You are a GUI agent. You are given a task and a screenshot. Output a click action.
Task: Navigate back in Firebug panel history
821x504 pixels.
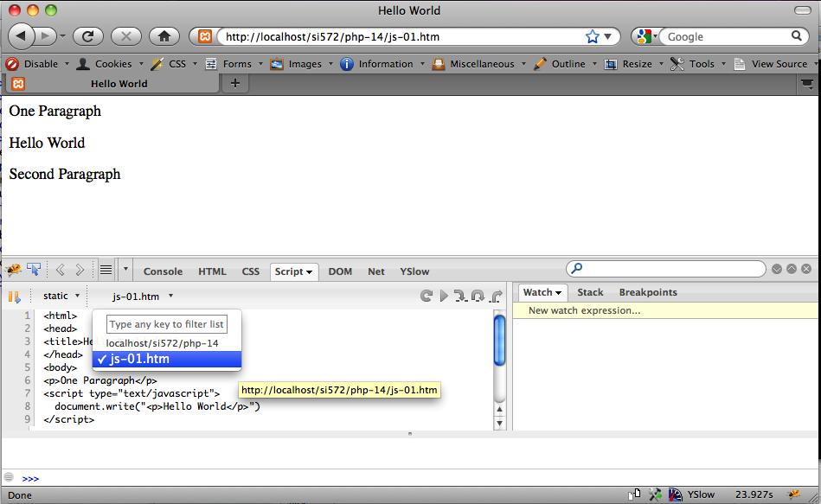[x=61, y=270]
